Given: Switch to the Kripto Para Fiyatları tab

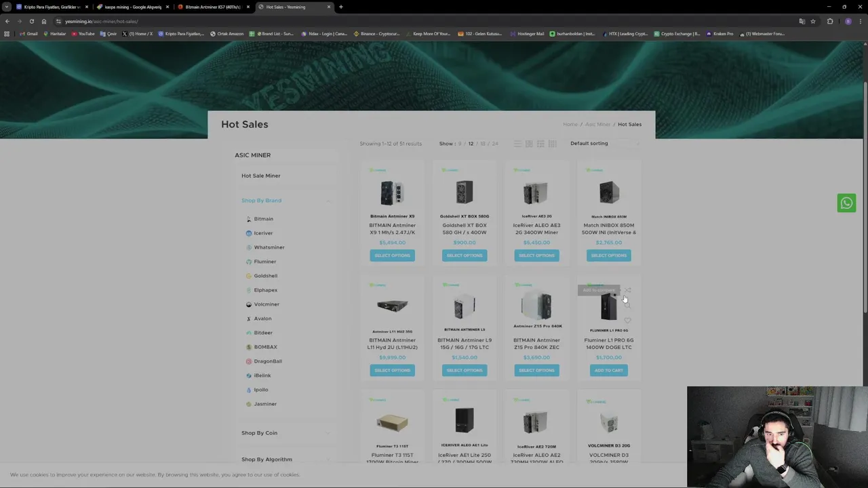Looking at the screenshot, I should (52, 7).
